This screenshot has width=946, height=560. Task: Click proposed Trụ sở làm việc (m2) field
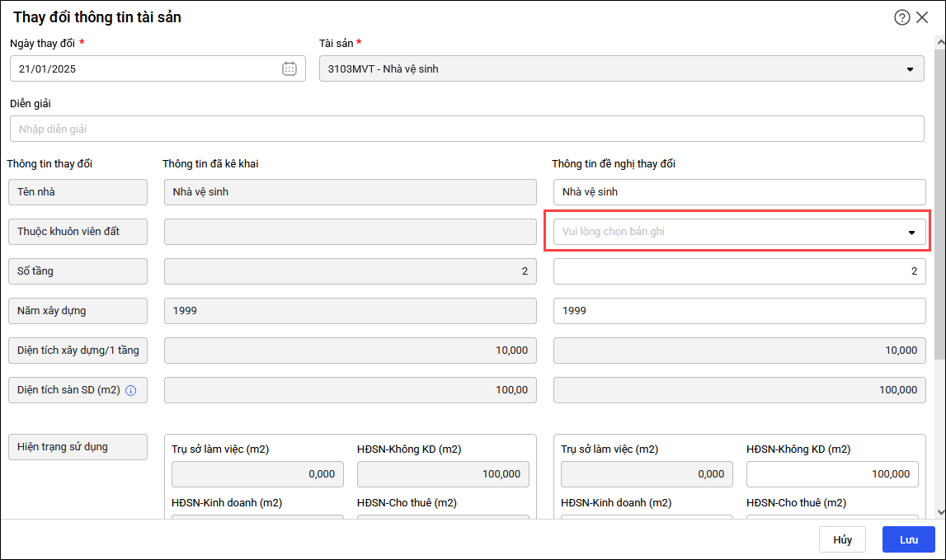coord(647,474)
